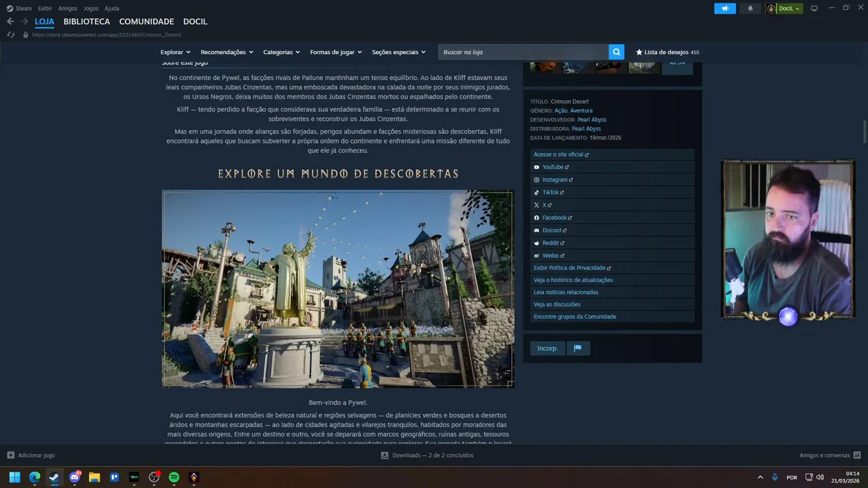This screenshot has width=868, height=488.
Task: Switch to the COMUNIDADE tab
Action: pyautogui.click(x=146, y=22)
